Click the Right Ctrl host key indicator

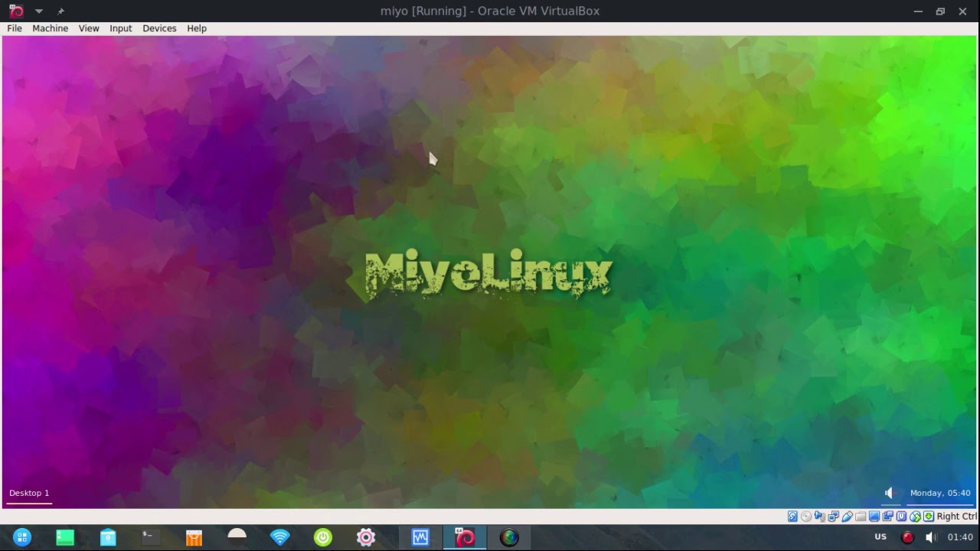[956, 517]
